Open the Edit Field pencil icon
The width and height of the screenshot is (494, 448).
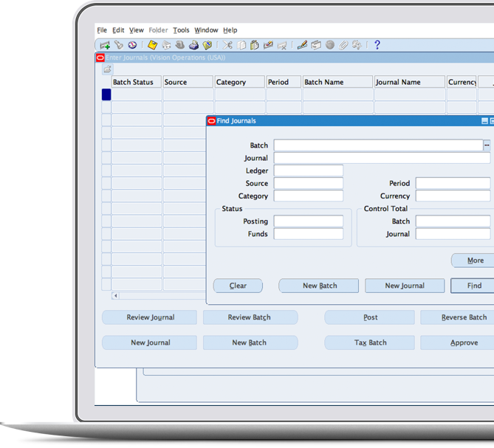pos(302,45)
